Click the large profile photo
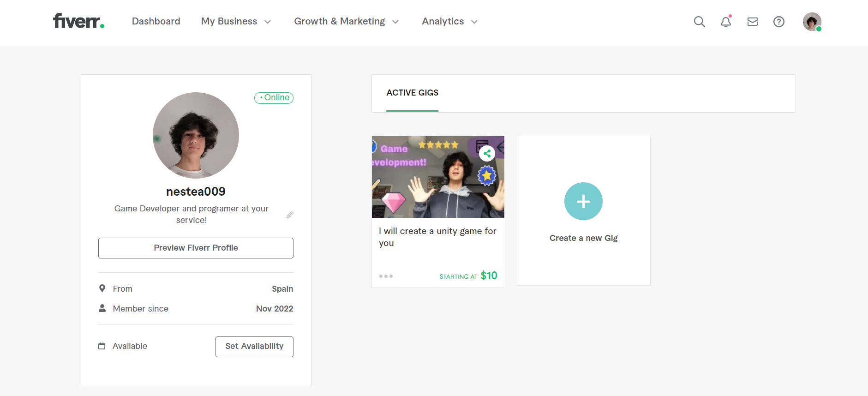Viewport: 868px width, 396px height. pos(196,135)
